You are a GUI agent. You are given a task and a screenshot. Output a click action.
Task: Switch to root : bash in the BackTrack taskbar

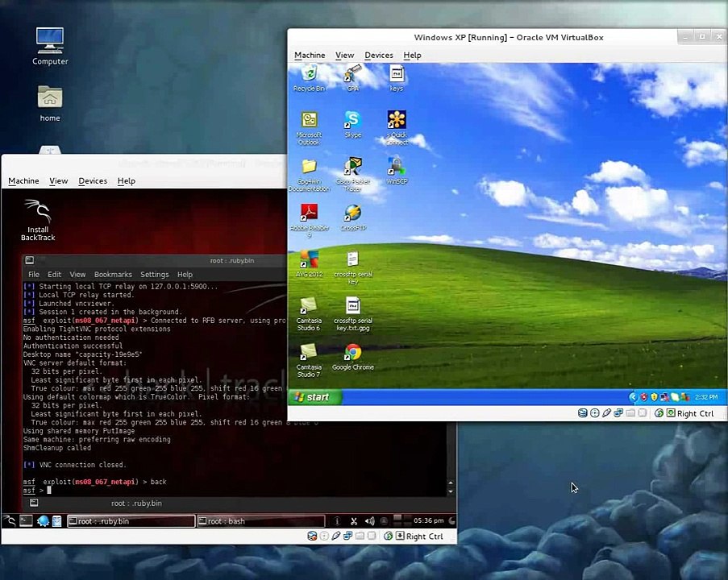[x=261, y=521]
